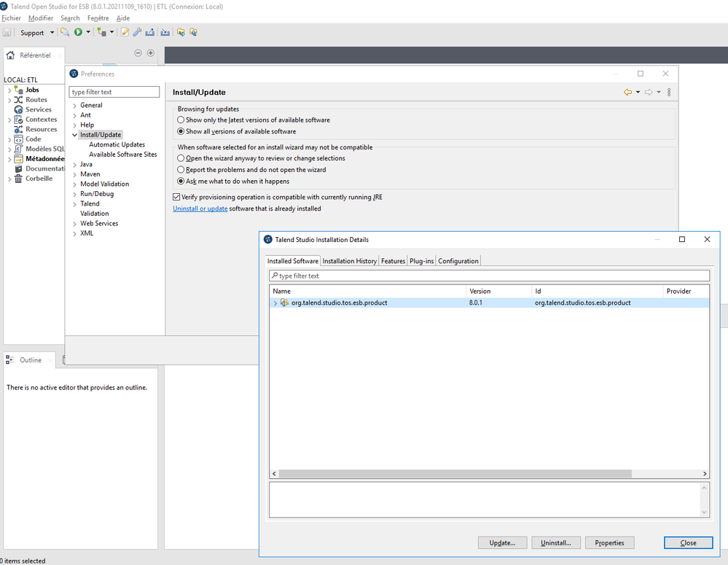The width and height of the screenshot is (728, 565).
Task: Expand the Java preferences node
Action: pyautogui.click(x=75, y=165)
